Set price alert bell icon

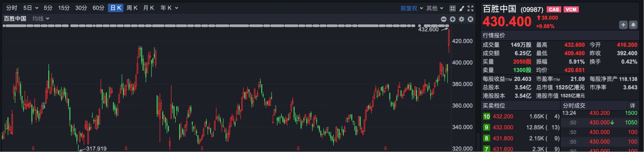pos(633,25)
